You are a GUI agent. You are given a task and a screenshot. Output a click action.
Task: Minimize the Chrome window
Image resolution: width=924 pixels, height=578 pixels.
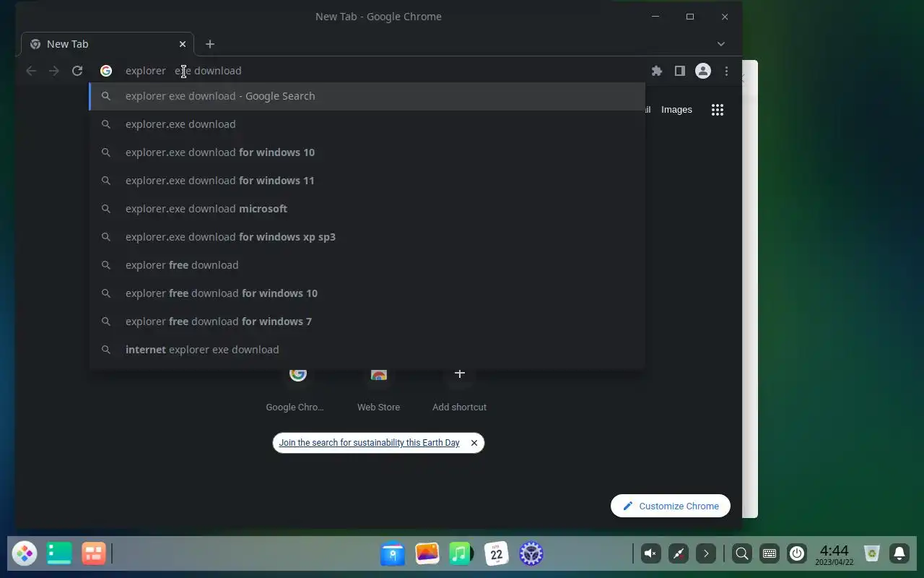click(x=655, y=17)
